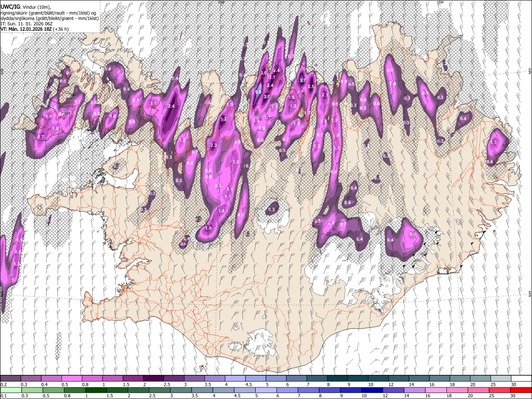Click the '2.7' precipitation value on the map
Image resolution: width=532 pixels, height=399 pixels.
point(272,78)
